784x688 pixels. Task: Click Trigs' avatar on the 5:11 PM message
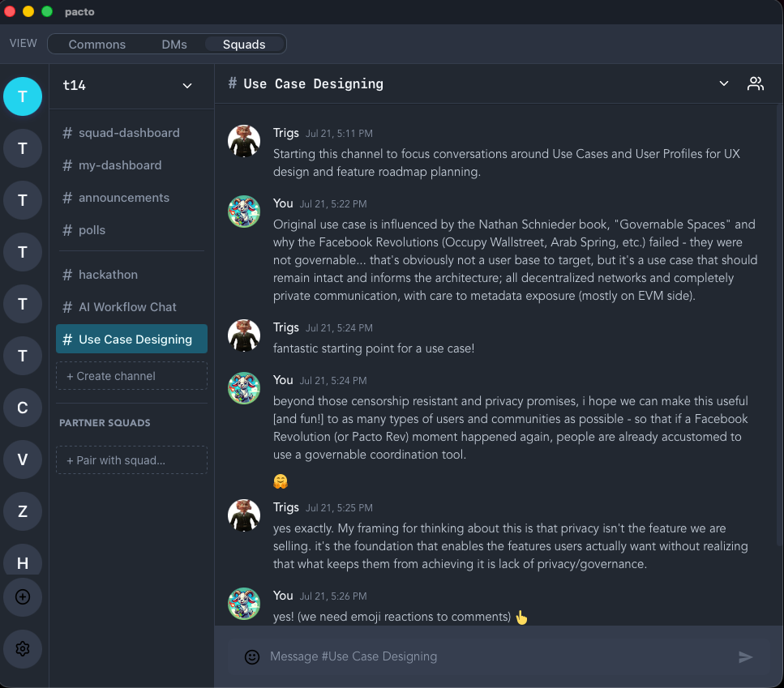tap(244, 141)
